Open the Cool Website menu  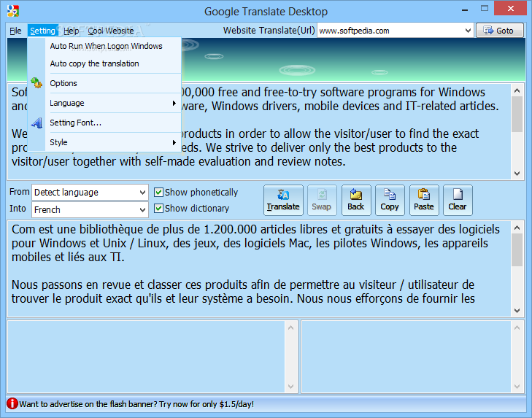(111, 31)
